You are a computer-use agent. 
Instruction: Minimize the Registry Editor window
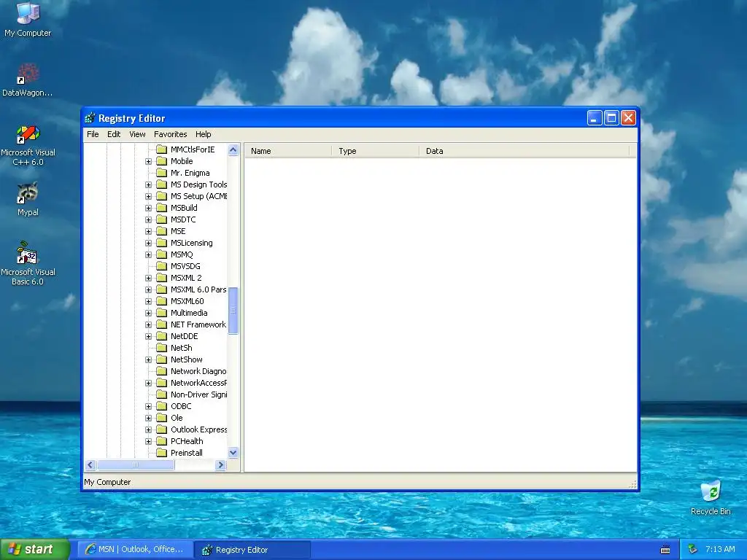coord(594,117)
